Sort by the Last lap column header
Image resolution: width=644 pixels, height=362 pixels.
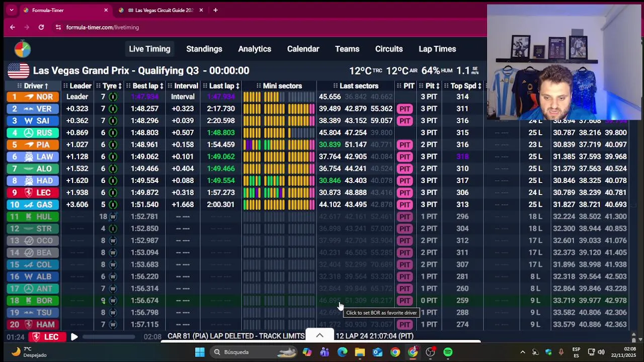[x=221, y=86]
